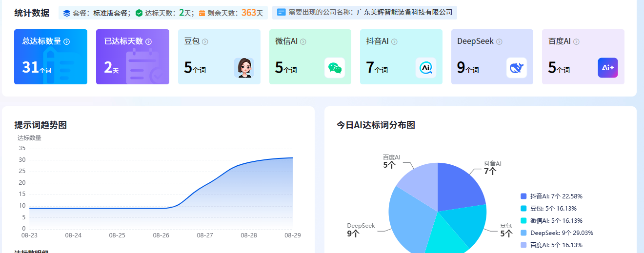Click the 标准版套餐 package label

tap(110, 13)
